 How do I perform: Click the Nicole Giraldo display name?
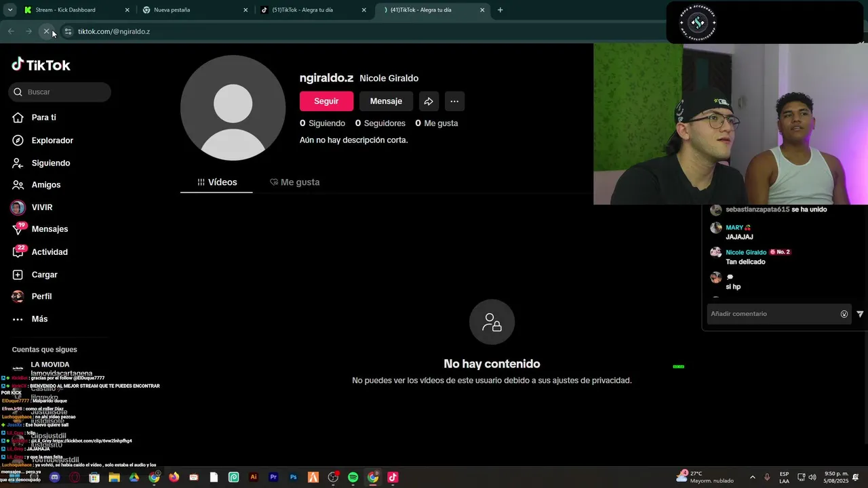pyautogui.click(x=389, y=79)
